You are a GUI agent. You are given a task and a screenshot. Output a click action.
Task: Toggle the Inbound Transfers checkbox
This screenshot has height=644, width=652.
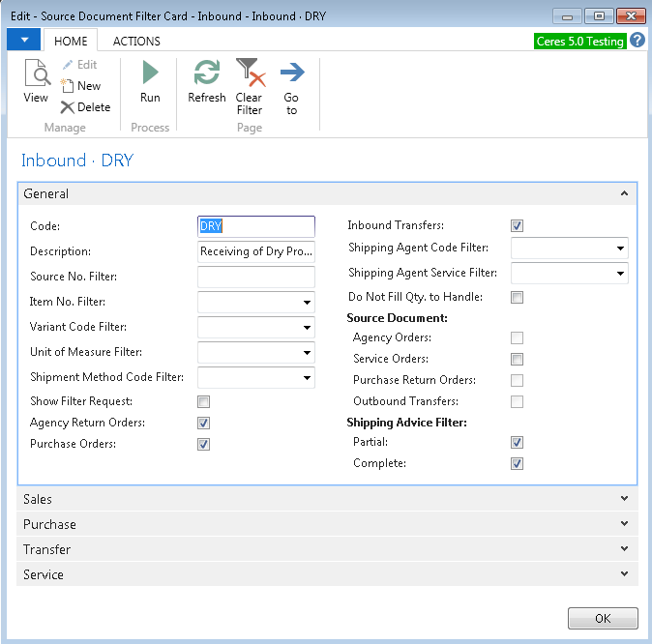click(x=518, y=226)
